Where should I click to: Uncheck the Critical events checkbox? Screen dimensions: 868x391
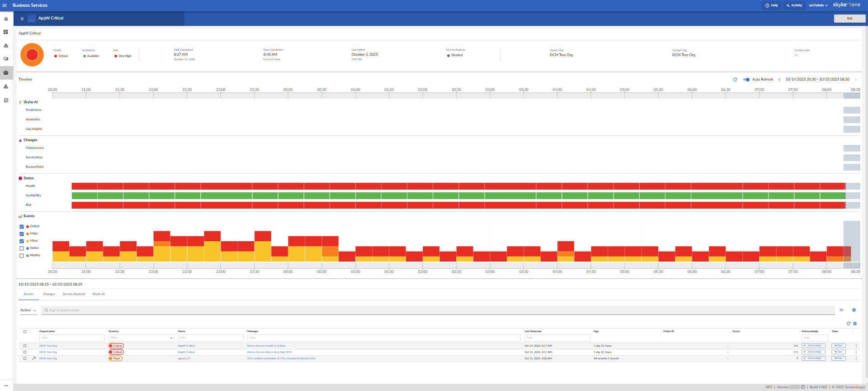pos(22,227)
